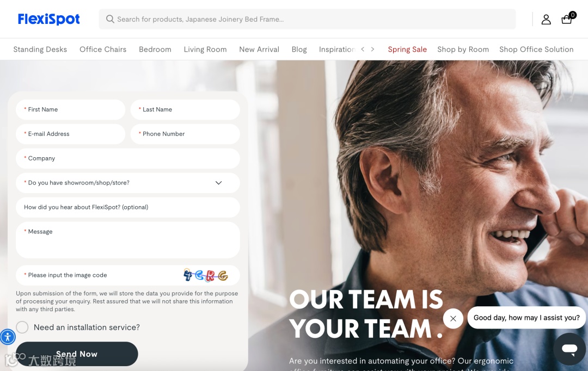Click the FlexiSpot logo
588x371 pixels.
(49, 19)
